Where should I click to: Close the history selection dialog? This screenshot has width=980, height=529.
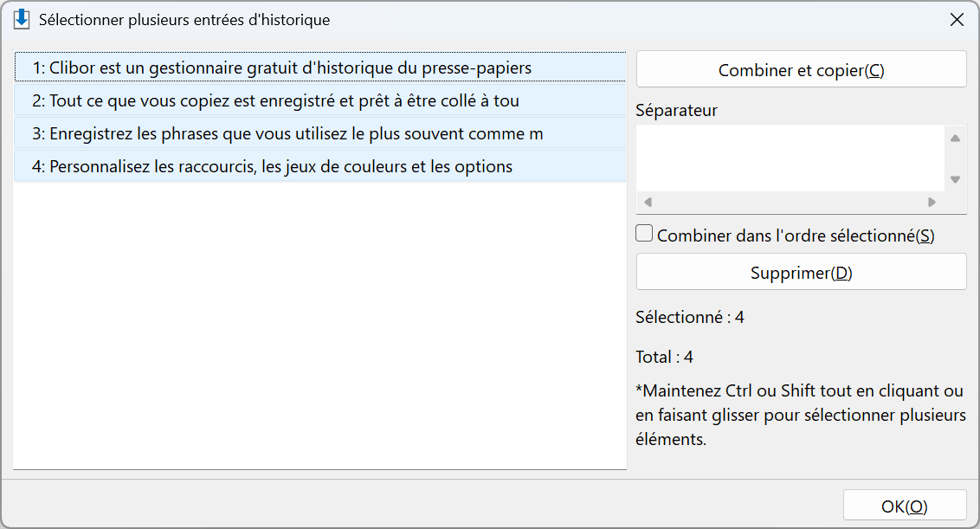coord(957,20)
